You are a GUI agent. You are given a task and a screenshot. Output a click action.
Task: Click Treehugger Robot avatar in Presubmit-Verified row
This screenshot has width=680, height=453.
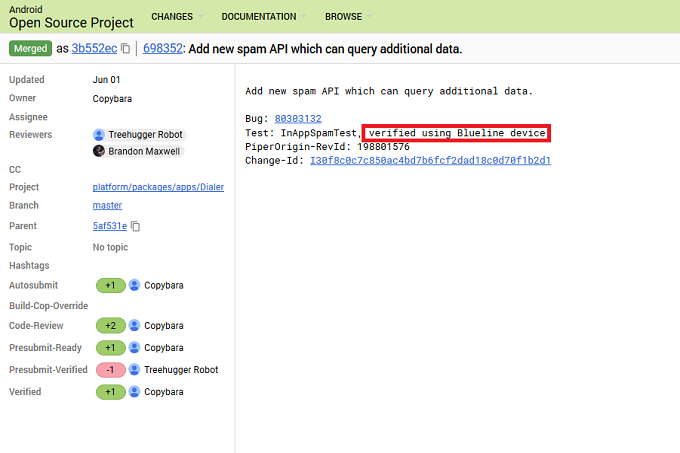[135, 370]
